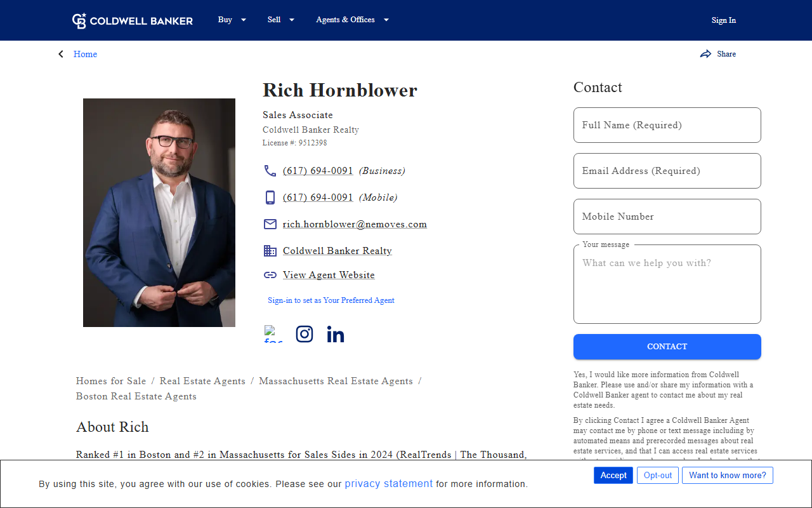Viewport: 812px width, 508px height.
Task: Click the back chevron beside Home
Action: 61,54
